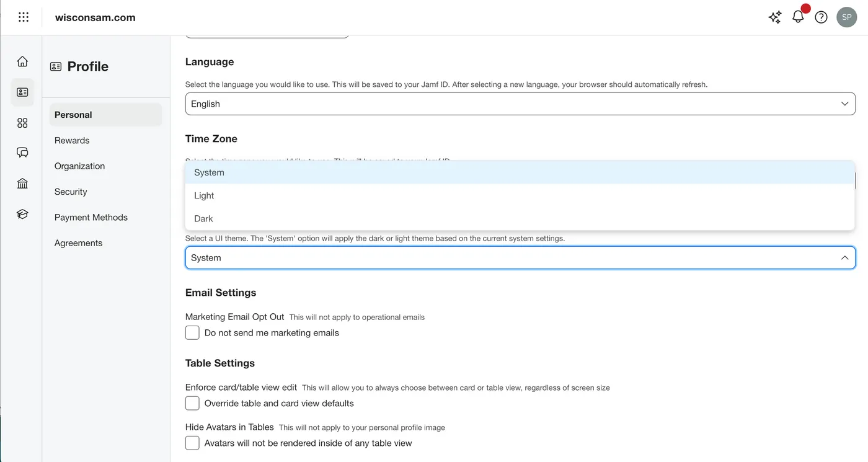
Task: Click the chat bubbles sidebar icon
Action: 22,153
